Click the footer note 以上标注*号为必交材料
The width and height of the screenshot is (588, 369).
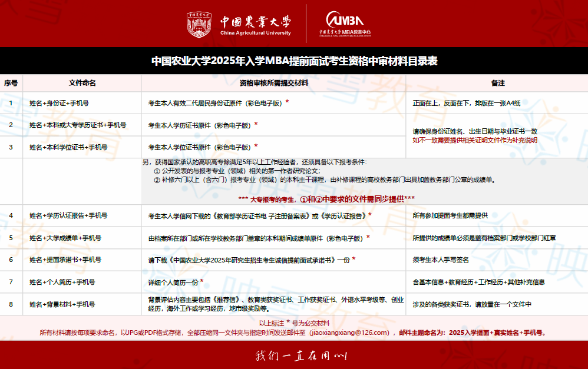pyautogui.click(x=295, y=323)
